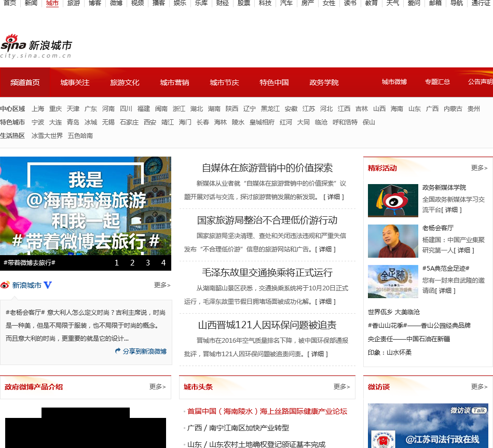The width and height of the screenshot is (493, 448).
Task: Click the share arrow icon for 分享到新浪微博
Action: [x=118, y=351]
